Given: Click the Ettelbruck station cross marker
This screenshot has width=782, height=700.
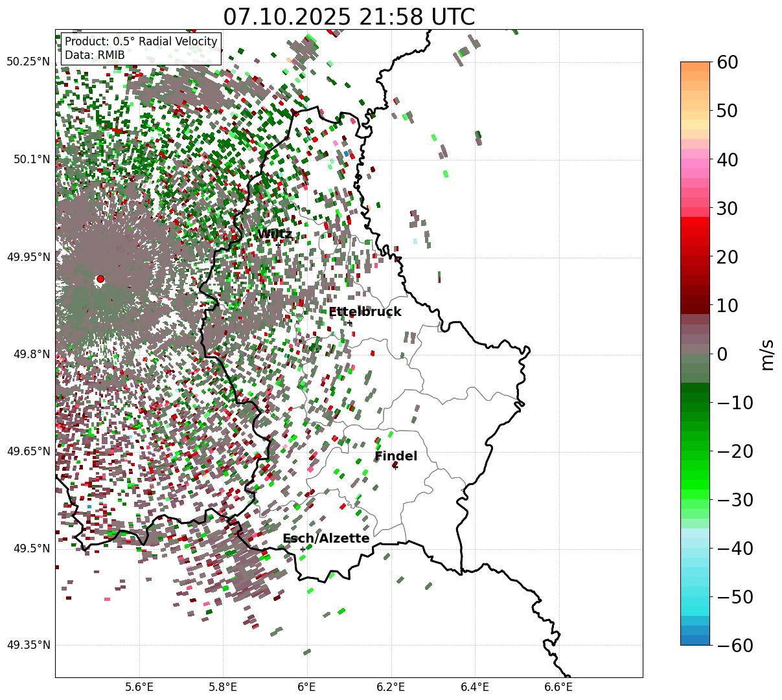Looking at the screenshot, I should click(349, 322).
